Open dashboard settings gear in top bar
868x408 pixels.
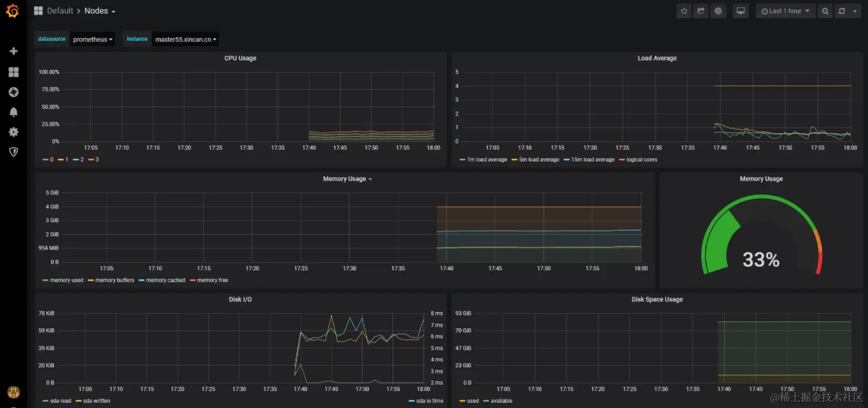[x=718, y=11]
